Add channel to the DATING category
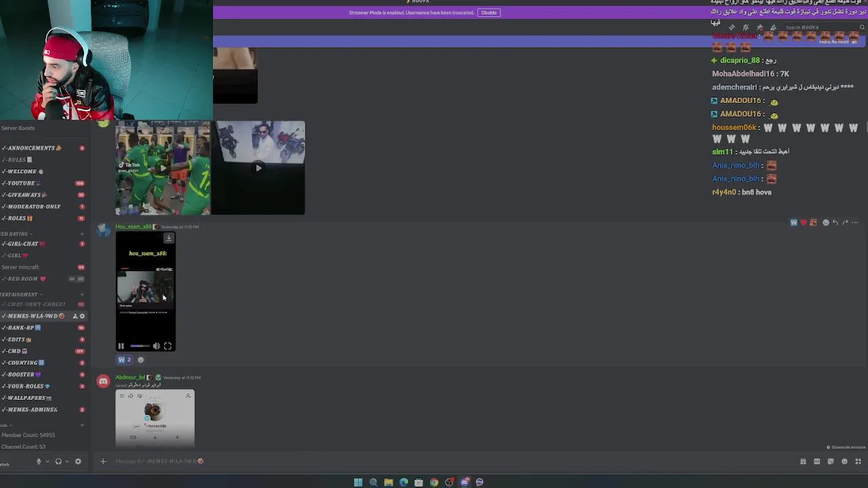 coord(82,234)
